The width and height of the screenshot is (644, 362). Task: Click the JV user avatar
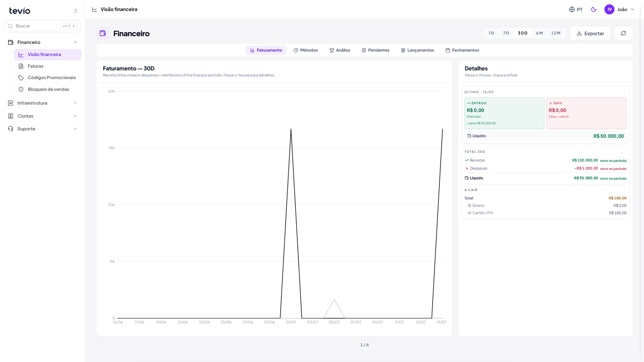pyautogui.click(x=609, y=9)
